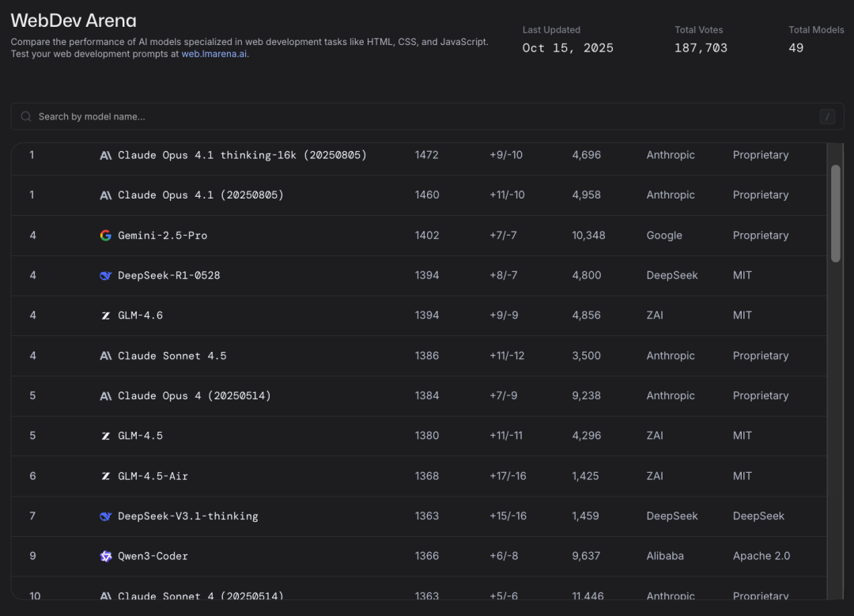Click the magnifier icon in the search bar

26,116
